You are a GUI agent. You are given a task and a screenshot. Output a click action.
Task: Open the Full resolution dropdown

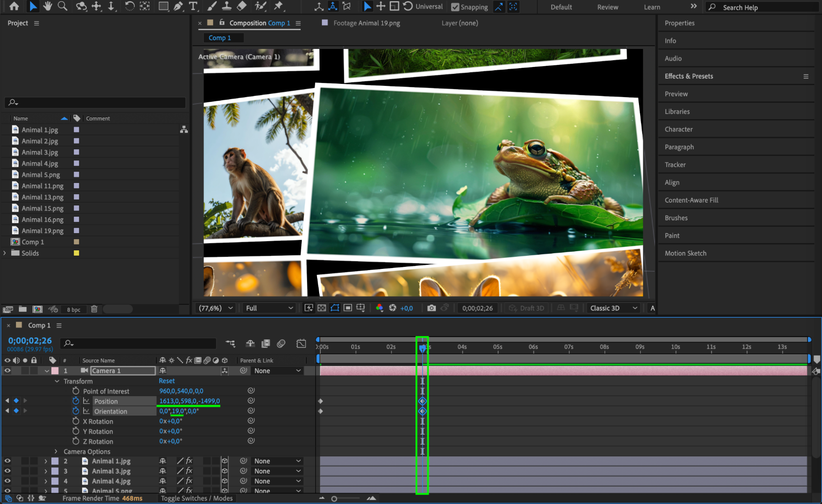click(269, 308)
